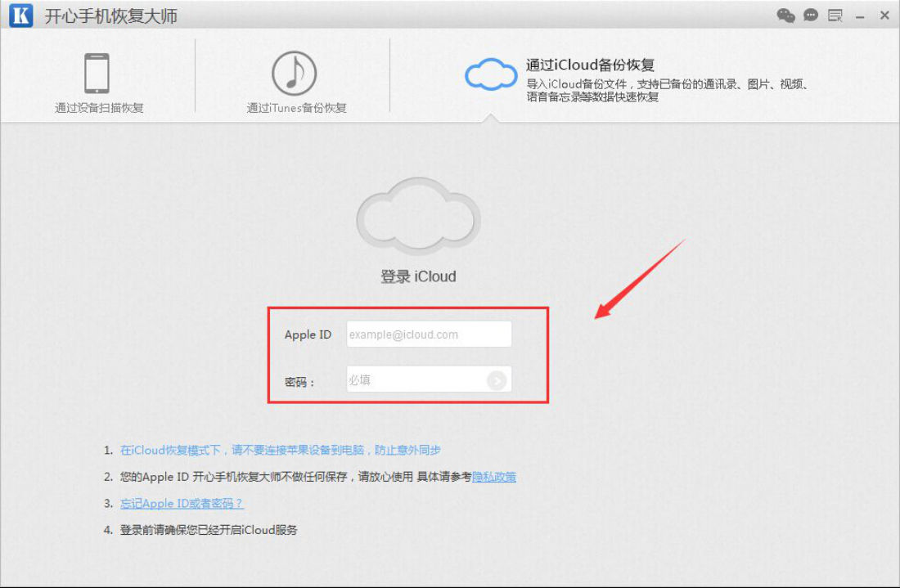Open the 隐私政策 privacy policy link

click(493, 477)
